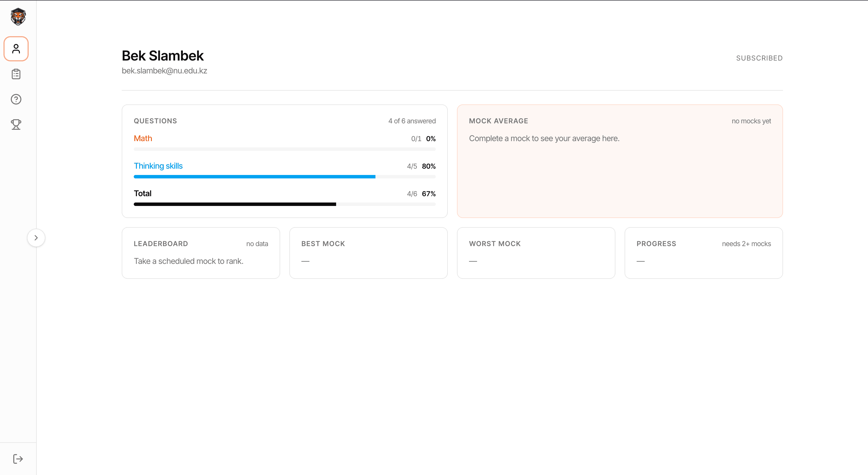Click the '4 of 6 answered' text
The height and width of the screenshot is (475, 868).
(x=412, y=121)
